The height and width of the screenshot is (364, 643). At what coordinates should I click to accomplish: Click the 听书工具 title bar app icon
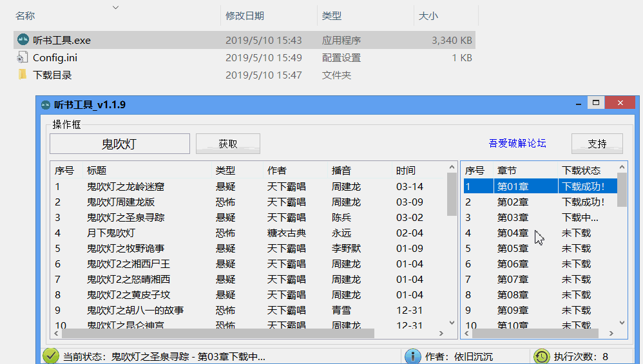46,105
